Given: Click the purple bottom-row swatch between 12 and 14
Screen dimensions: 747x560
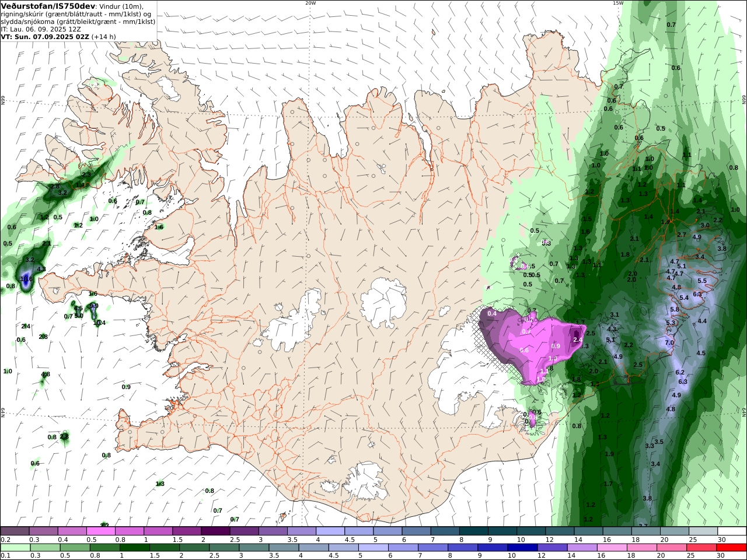Looking at the screenshot, I should click(x=552, y=548).
